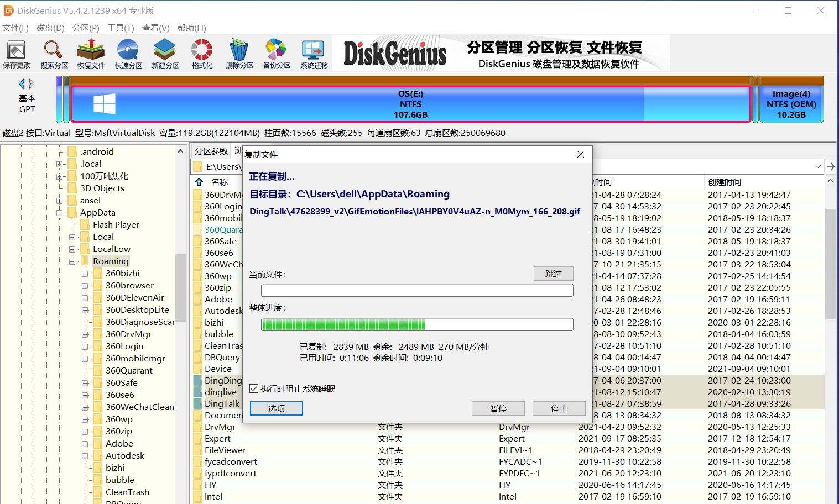Click the up-folder arrow in file list header
The height and width of the screenshot is (504, 839).
(199, 181)
